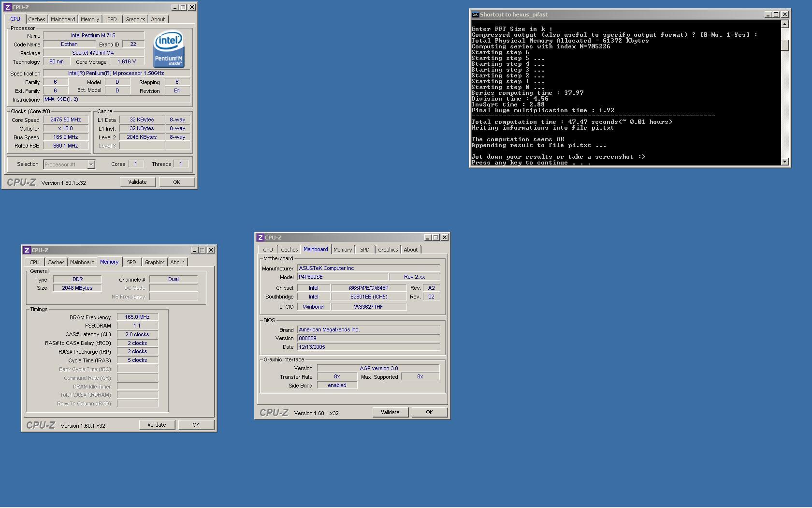The image size is (812, 508).
Task: Click the console scrollbar up arrow
Action: tap(784, 24)
